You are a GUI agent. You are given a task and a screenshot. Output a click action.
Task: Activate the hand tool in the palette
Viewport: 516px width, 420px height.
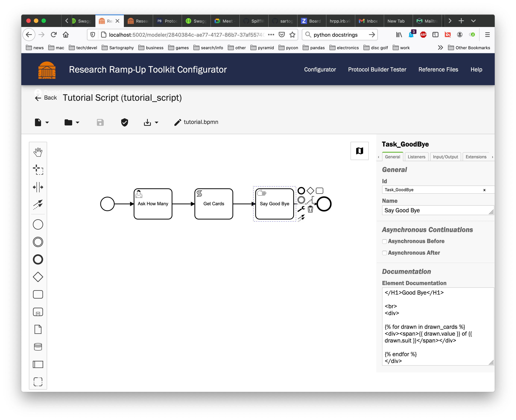pos(38,152)
